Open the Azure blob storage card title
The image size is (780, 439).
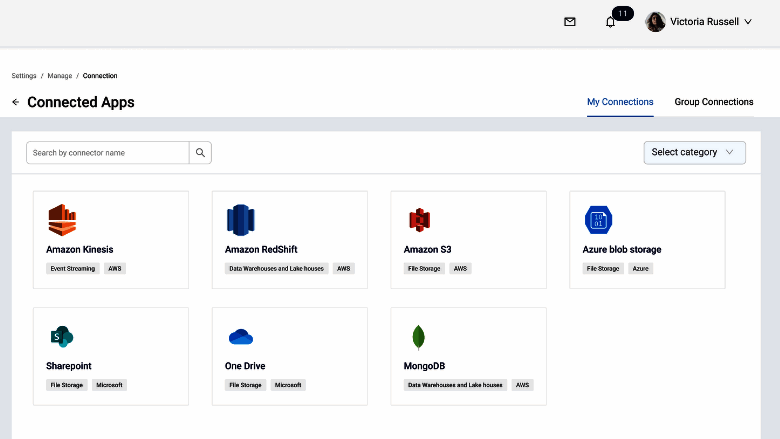622,250
